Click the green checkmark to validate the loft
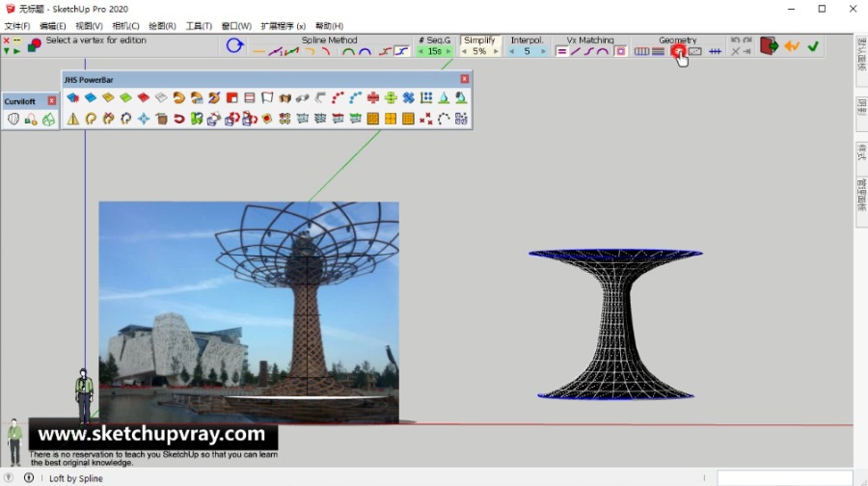 813,46
